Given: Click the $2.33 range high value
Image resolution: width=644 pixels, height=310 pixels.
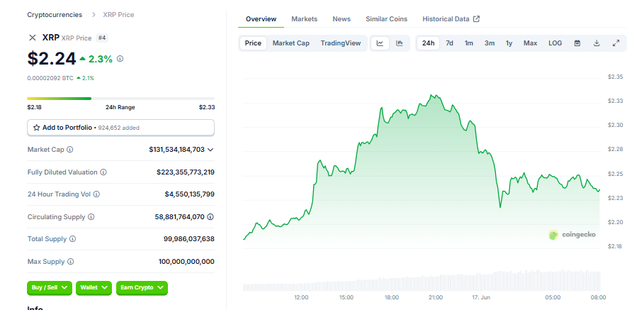Looking at the screenshot, I should (x=207, y=107).
